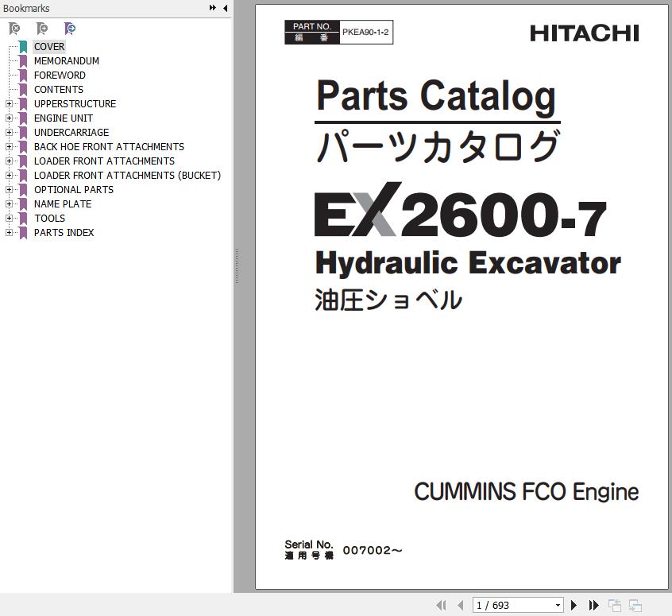Screen dimensions: 672x616
Task: Open the NAME PLATE bookmark label
Action: pos(63,203)
